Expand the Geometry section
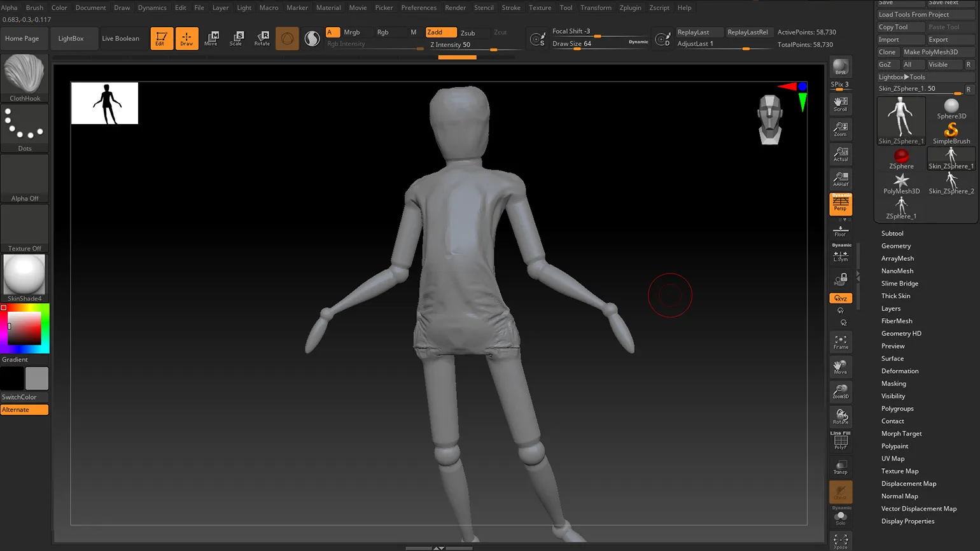Viewport: 980px width, 551px height. point(896,246)
